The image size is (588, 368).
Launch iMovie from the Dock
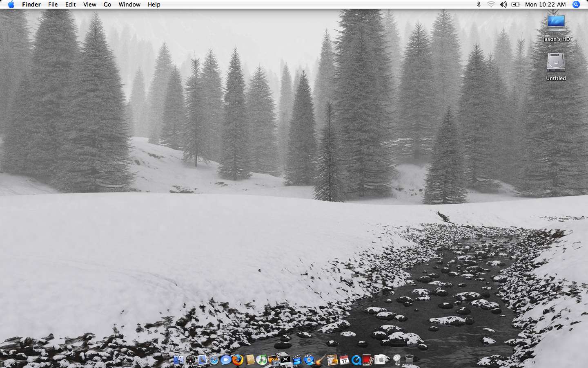[297, 360]
